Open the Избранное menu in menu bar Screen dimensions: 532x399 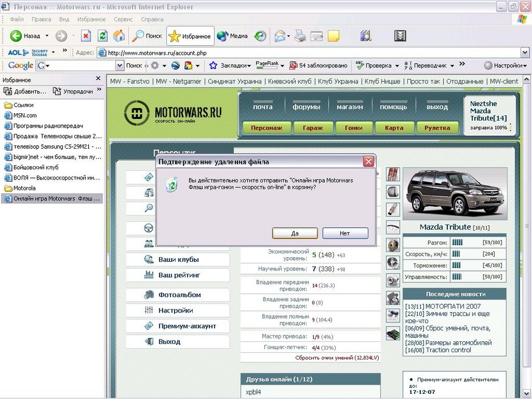pos(92,19)
